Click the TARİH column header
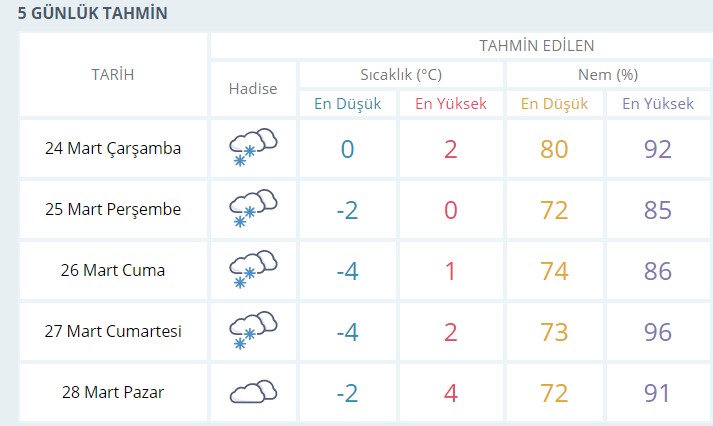 [x=113, y=75]
